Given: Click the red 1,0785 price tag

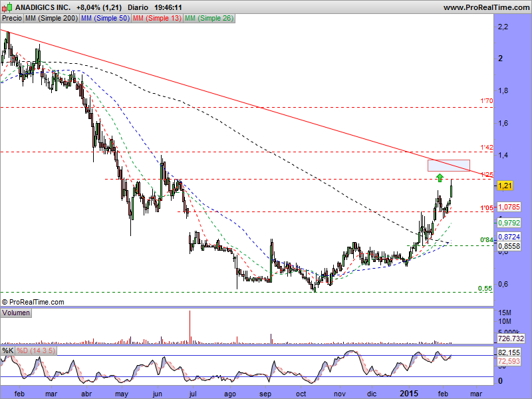Looking at the screenshot, I should coord(509,207).
